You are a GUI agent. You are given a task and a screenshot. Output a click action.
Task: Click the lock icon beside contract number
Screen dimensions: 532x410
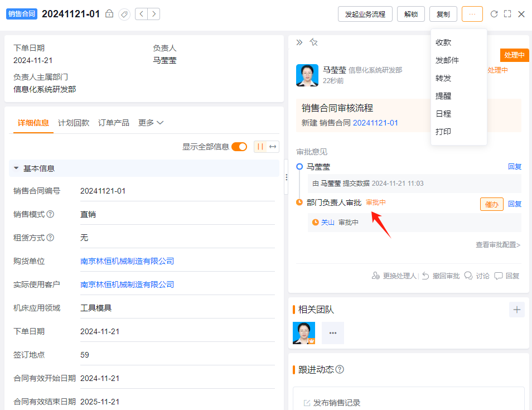109,14
